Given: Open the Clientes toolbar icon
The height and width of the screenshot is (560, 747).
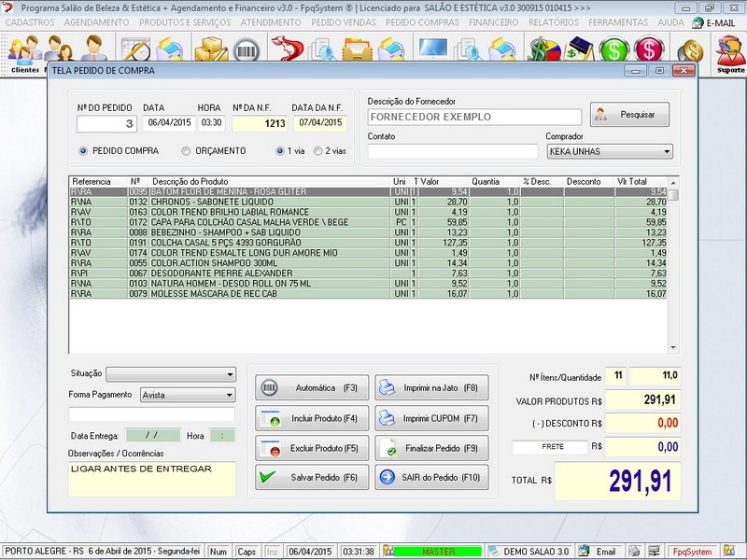Looking at the screenshot, I should (23, 53).
